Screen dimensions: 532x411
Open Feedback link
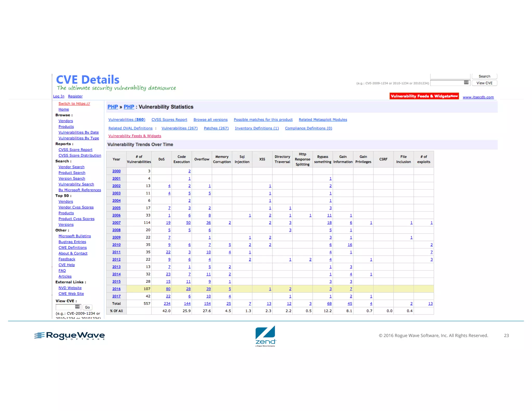[67, 259]
